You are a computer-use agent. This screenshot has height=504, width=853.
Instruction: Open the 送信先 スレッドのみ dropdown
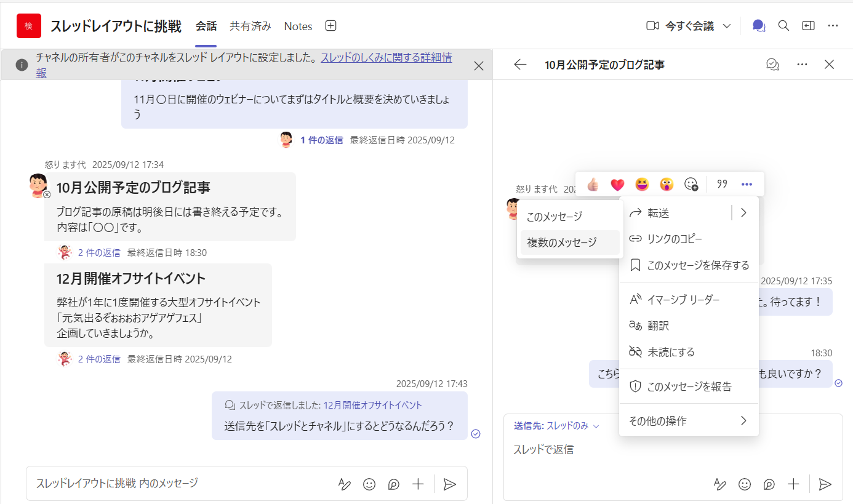(x=556, y=426)
